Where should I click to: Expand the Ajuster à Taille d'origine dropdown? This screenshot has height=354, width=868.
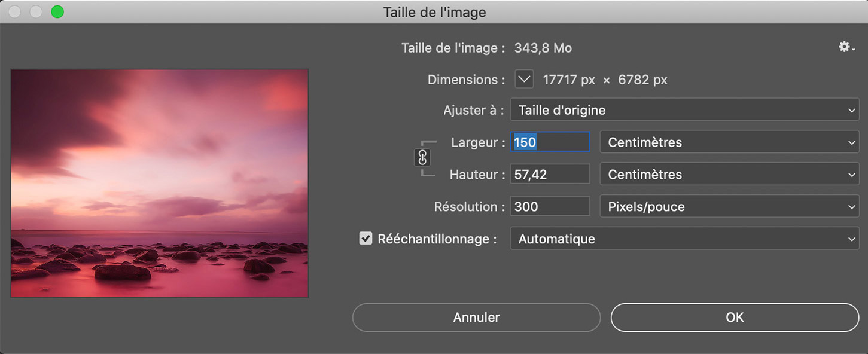[684, 110]
